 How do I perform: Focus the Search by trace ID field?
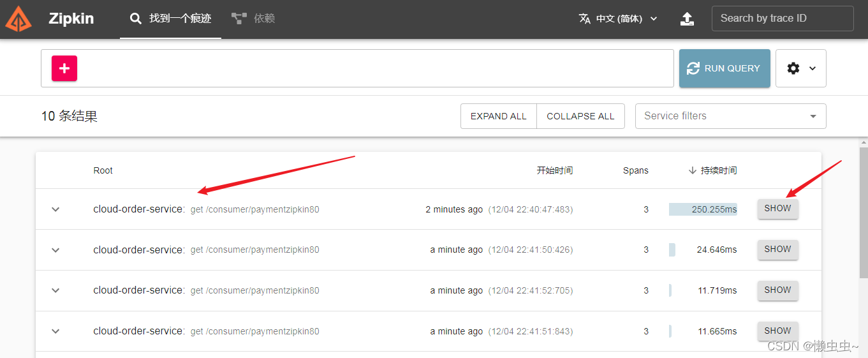tap(783, 19)
